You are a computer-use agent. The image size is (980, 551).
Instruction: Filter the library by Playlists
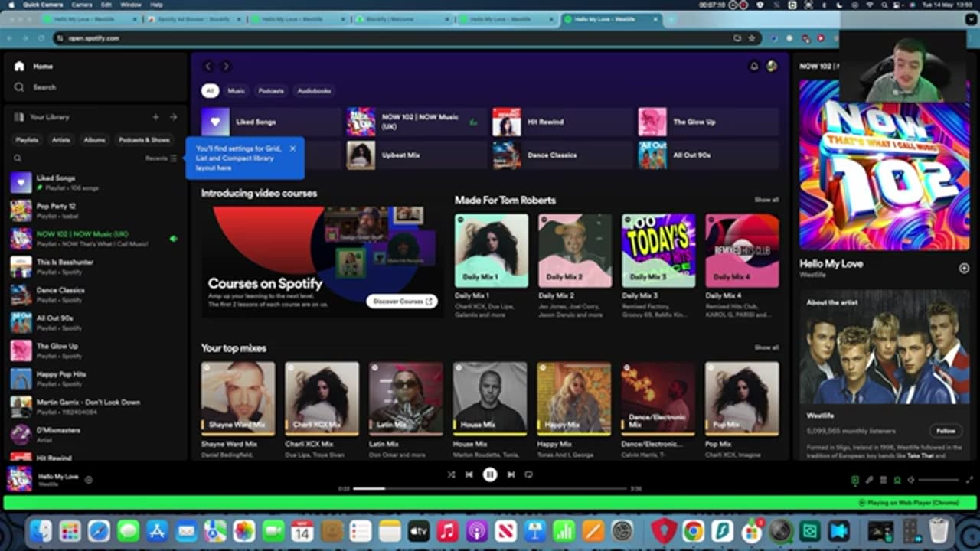tap(27, 140)
